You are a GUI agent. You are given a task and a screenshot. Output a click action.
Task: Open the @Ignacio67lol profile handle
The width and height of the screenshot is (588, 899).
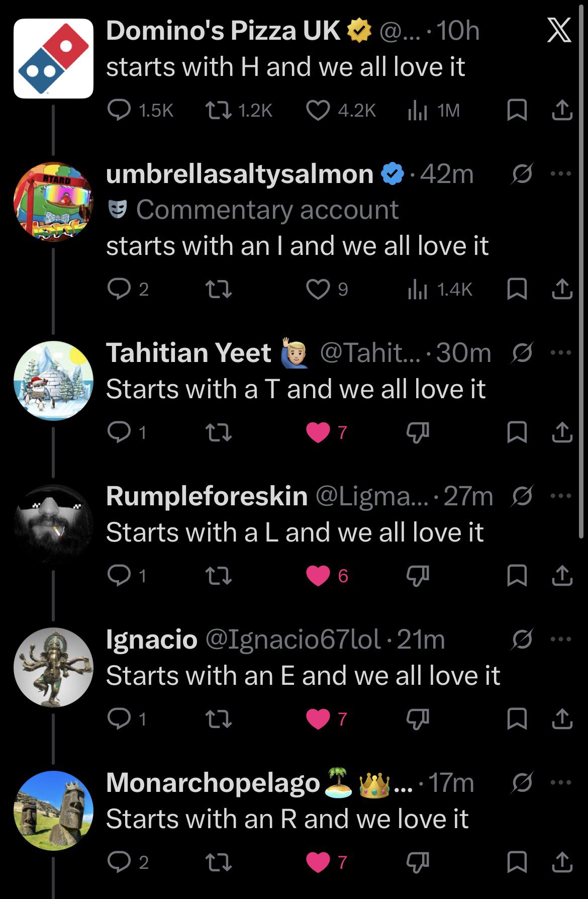pyautogui.click(x=293, y=640)
